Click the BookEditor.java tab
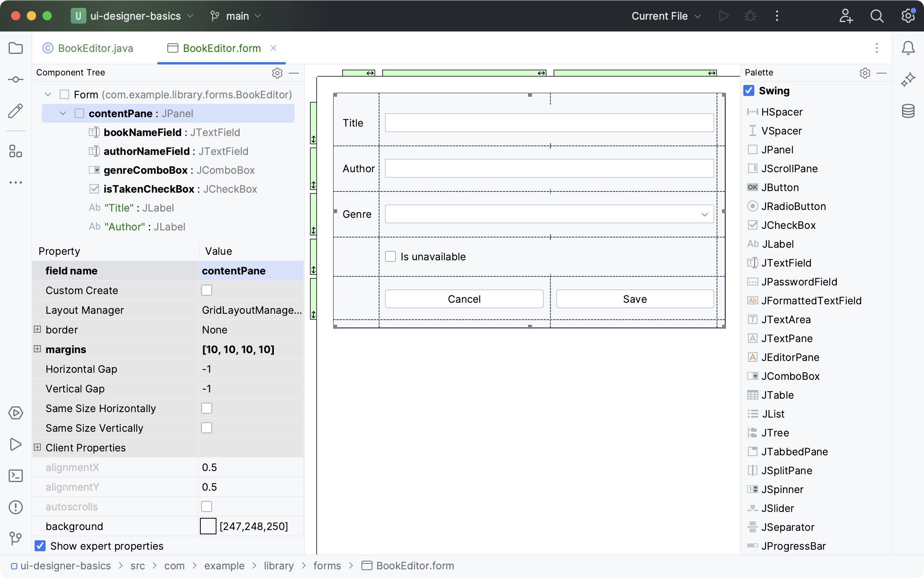This screenshot has height=578, width=924. [x=96, y=47]
